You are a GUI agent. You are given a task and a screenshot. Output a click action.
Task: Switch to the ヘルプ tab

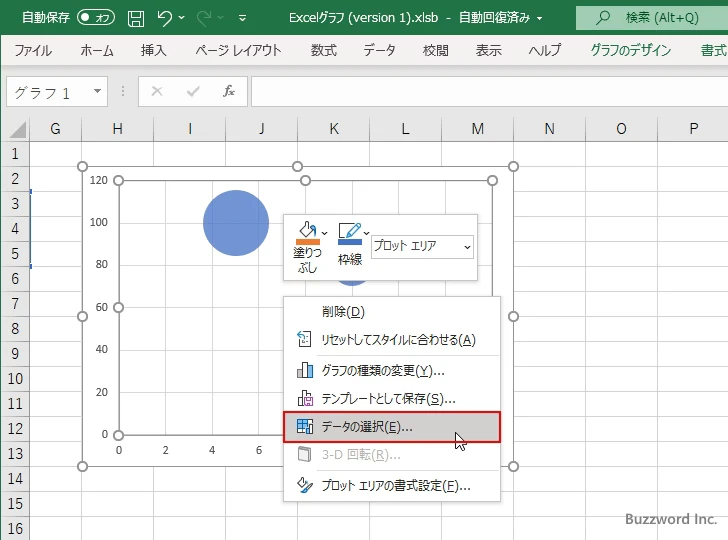coord(545,50)
